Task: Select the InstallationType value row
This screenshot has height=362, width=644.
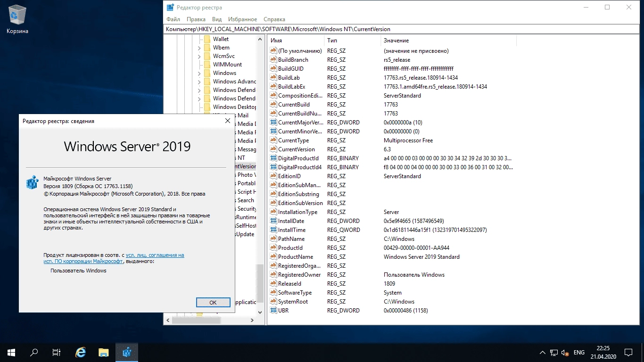Action: (x=391, y=212)
